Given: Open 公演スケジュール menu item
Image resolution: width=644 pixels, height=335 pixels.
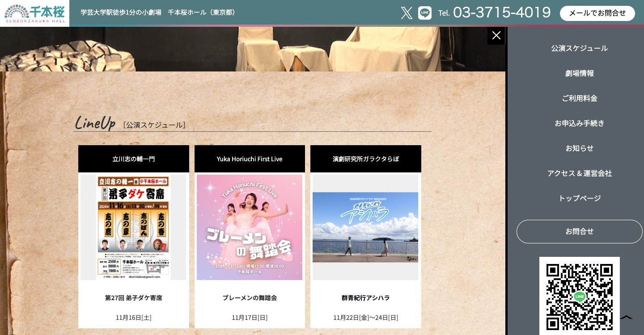Looking at the screenshot, I should pyautogui.click(x=579, y=48).
